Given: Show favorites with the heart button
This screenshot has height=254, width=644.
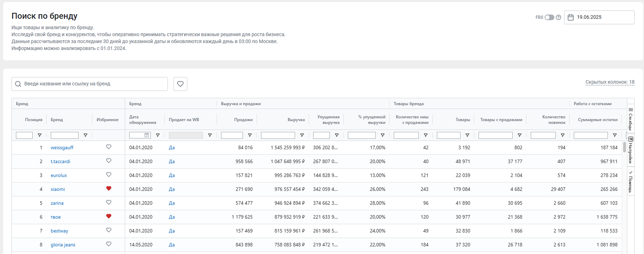Looking at the screenshot, I should point(180,84).
